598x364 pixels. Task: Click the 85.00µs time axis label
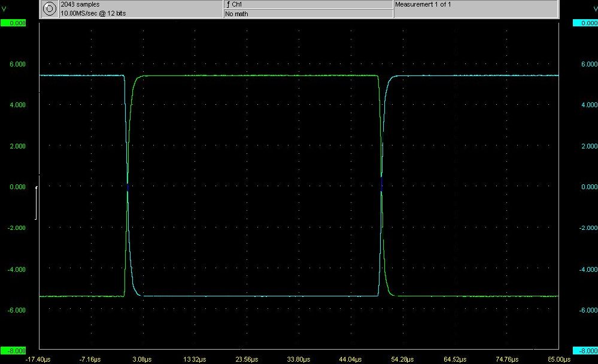tap(559, 359)
